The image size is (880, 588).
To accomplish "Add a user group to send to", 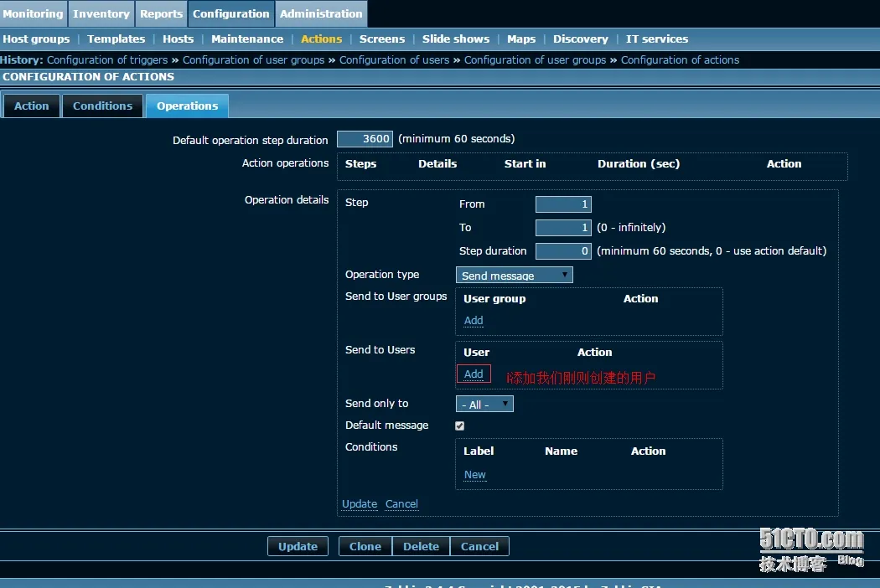I will pos(474,320).
